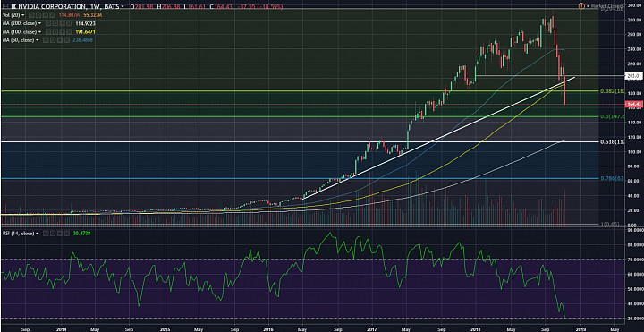Toggle visibility eye of Vol (20) indicator
Screen dimensions: 644x332
coord(31,15)
